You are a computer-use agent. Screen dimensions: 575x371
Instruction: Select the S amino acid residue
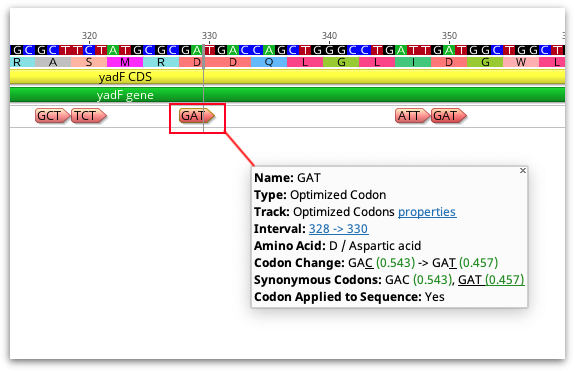pyautogui.click(x=89, y=62)
